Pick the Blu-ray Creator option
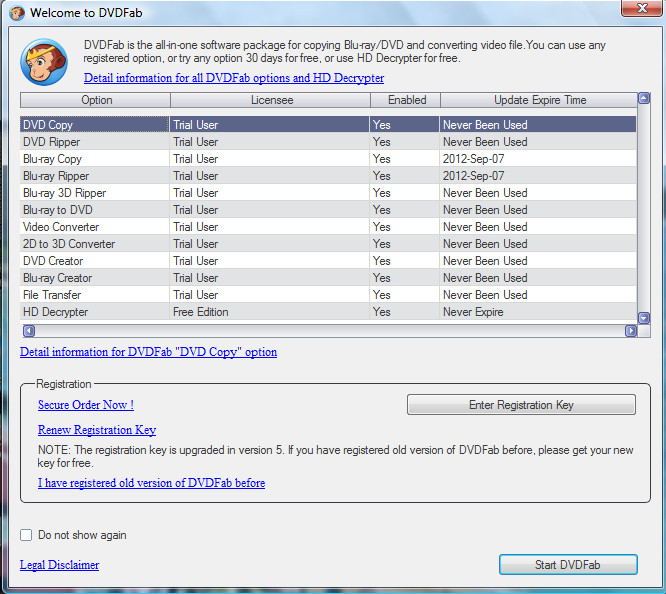This screenshot has height=594, width=666. click(x=328, y=277)
